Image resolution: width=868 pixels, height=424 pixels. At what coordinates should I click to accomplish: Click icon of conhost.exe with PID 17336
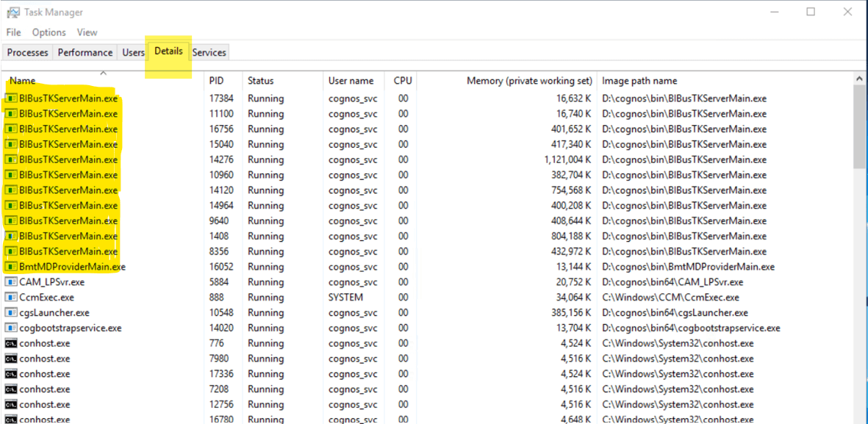click(x=11, y=373)
